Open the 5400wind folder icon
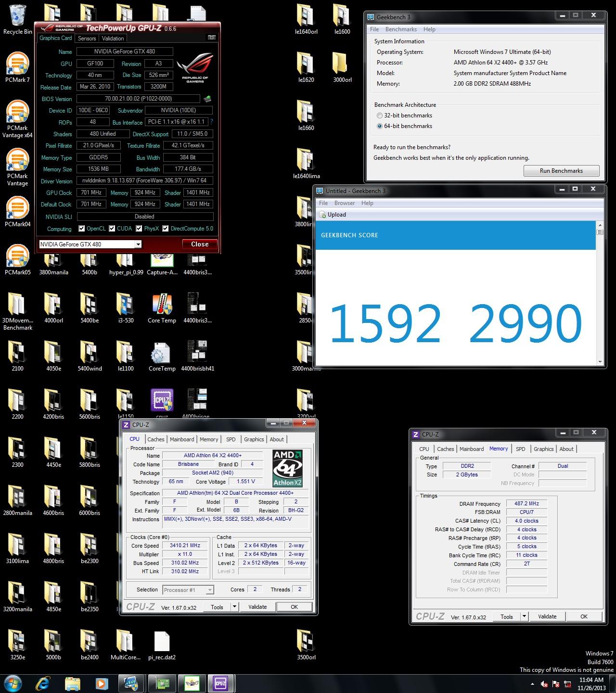 tap(90, 355)
